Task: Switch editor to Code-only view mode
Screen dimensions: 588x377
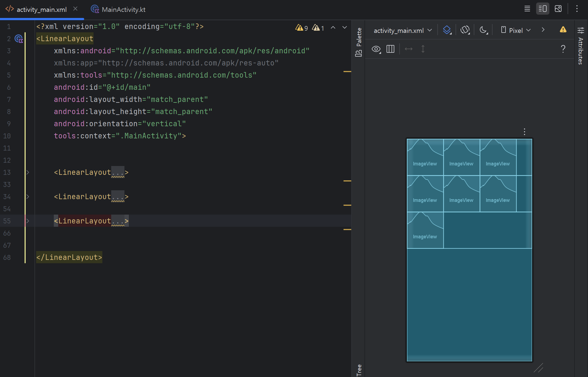Action: click(x=527, y=9)
